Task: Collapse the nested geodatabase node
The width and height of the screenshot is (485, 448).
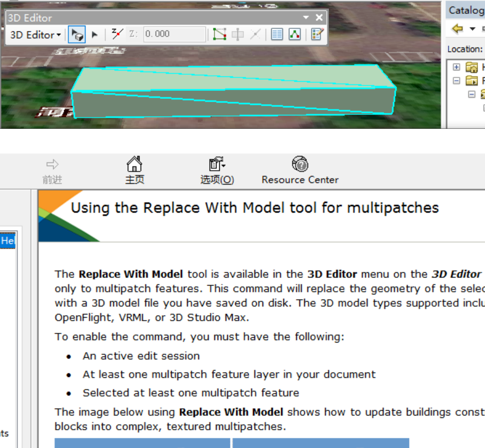Action: coord(472,94)
